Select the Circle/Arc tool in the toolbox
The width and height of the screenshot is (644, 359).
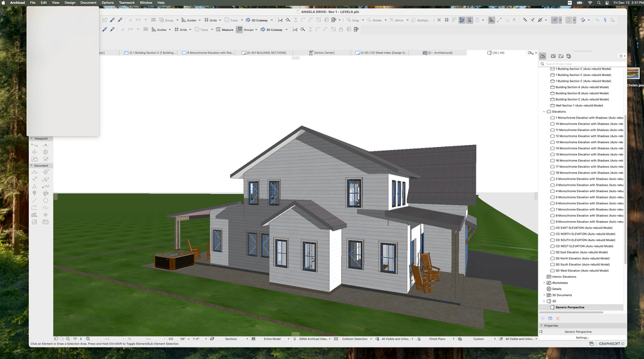46,201
